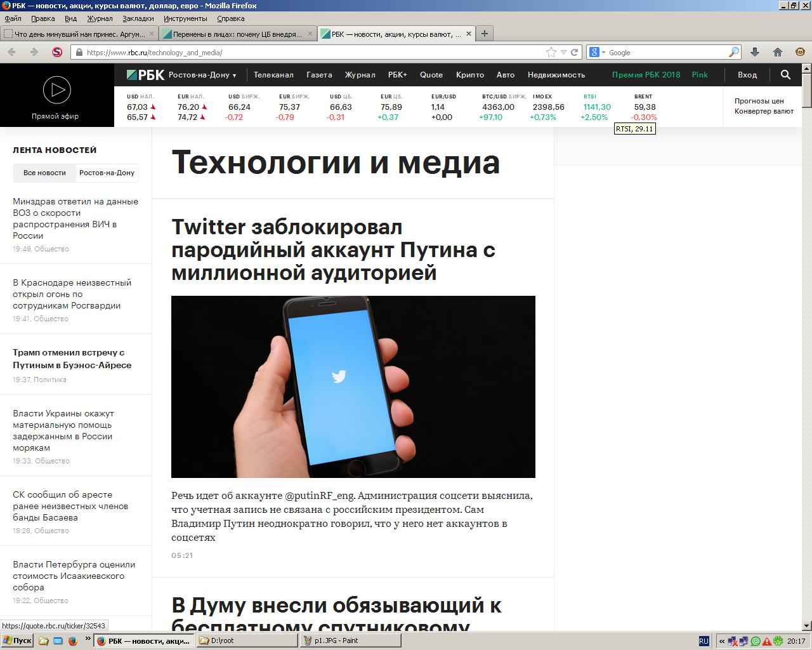Click the padlock site identity icon

79,53
